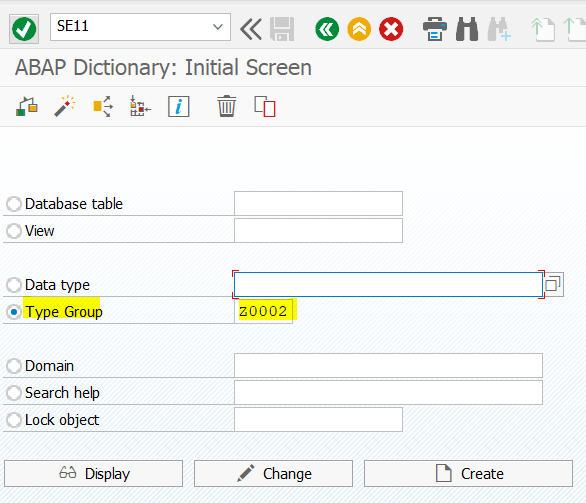This screenshot has width=586, height=503.
Task: Click the blue information icon
Action: tap(179, 107)
